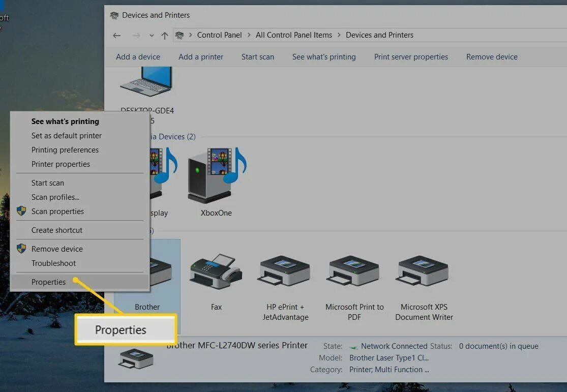Image resolution: width=567 pixels, height=392 pixels.
Task: Click Remove device in the toolbar
Action: (492, 57)
